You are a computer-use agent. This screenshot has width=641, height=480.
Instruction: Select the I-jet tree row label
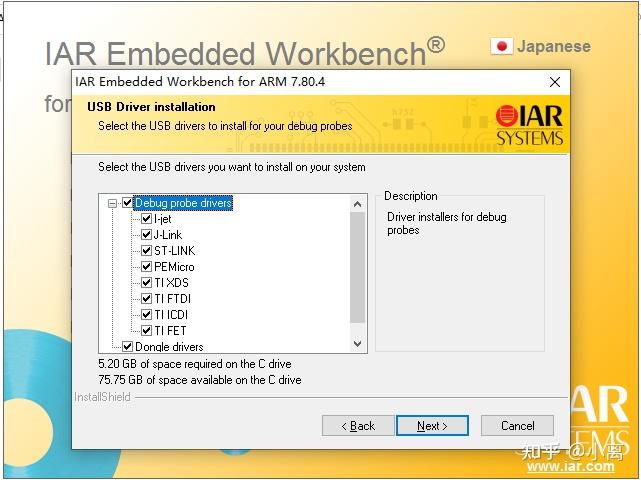[x=163, y=219]
